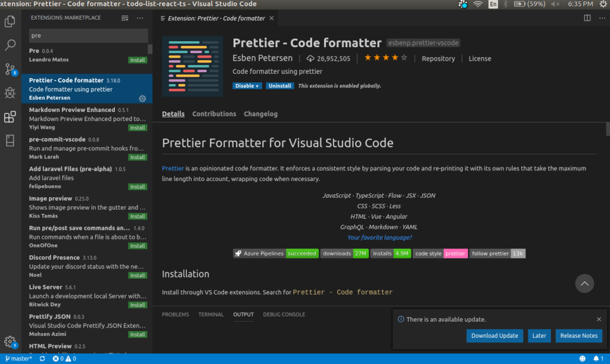Click the code style prettier badge
Screen dimensions: 610x364
click(x=440, y=254)
